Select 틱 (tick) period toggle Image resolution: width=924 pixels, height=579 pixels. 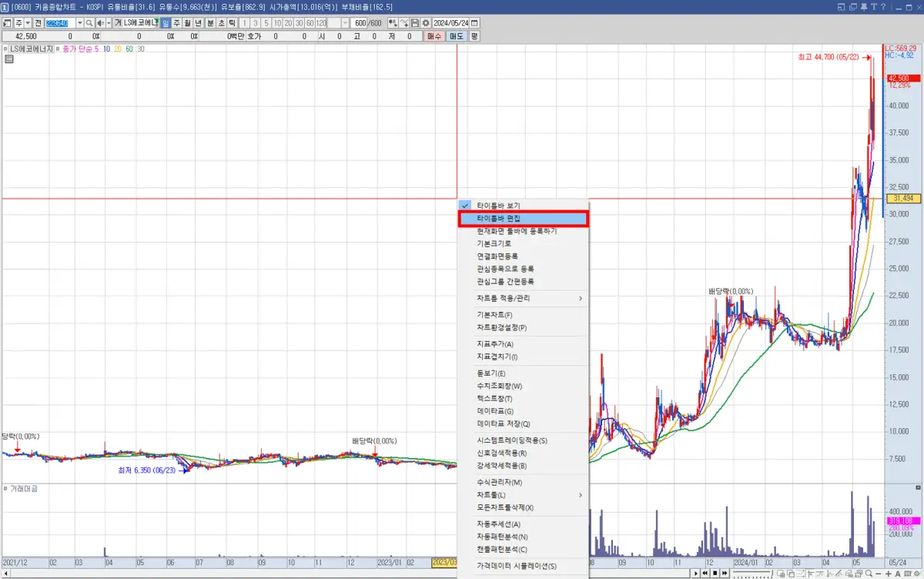(232, 23)
